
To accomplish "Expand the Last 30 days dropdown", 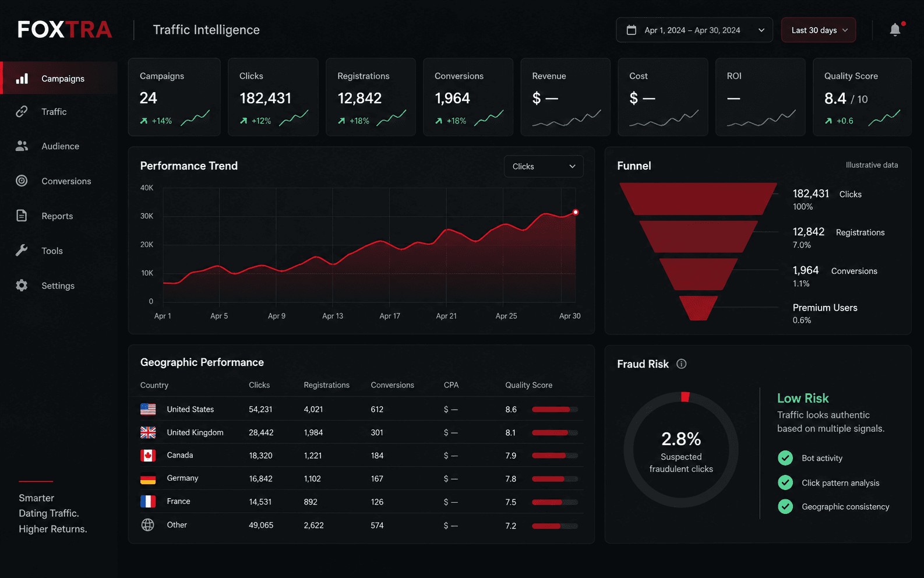I will [x=819, y=30].
